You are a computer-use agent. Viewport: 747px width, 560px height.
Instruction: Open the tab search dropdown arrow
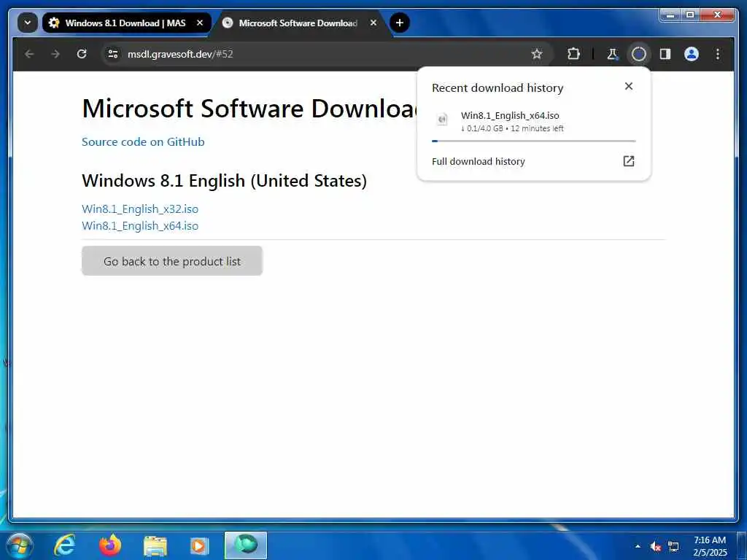tap(28, 23)
